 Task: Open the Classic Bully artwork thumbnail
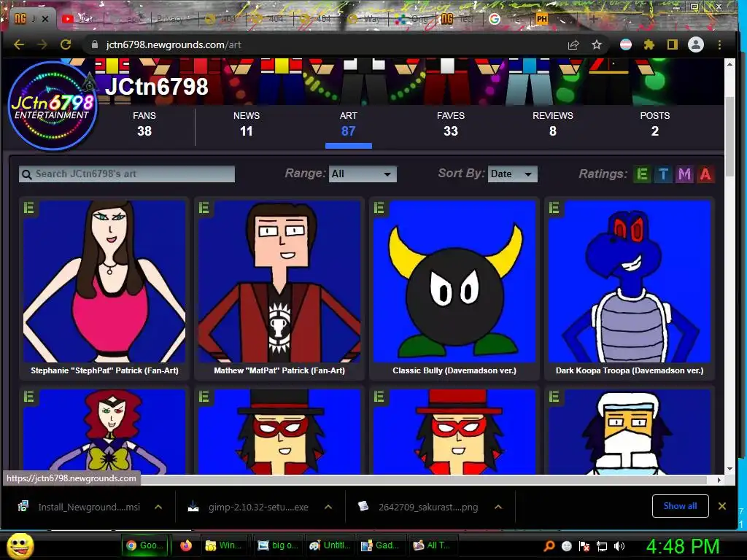[454, 281]
